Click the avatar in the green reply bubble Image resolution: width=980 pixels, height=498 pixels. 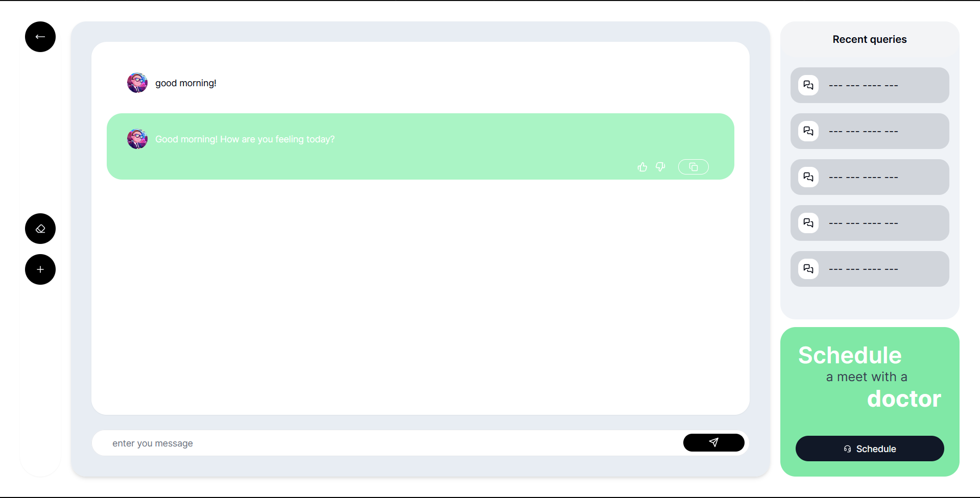(137, 139)
